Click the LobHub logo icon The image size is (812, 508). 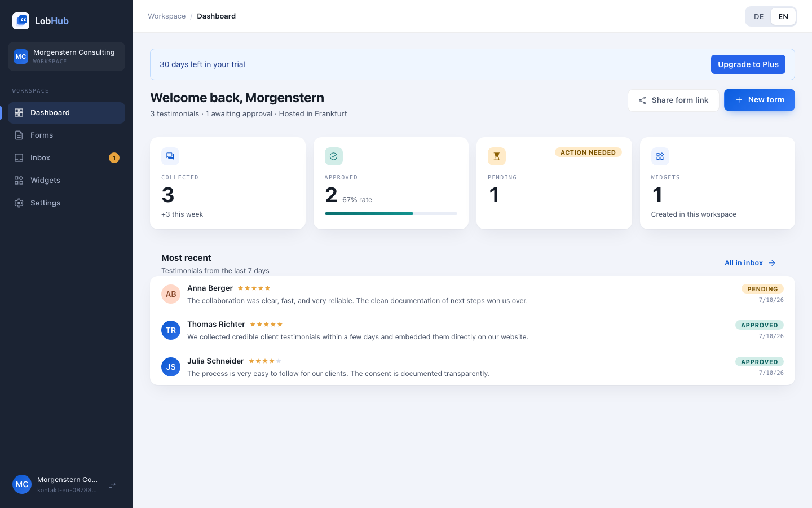point(21,21)
